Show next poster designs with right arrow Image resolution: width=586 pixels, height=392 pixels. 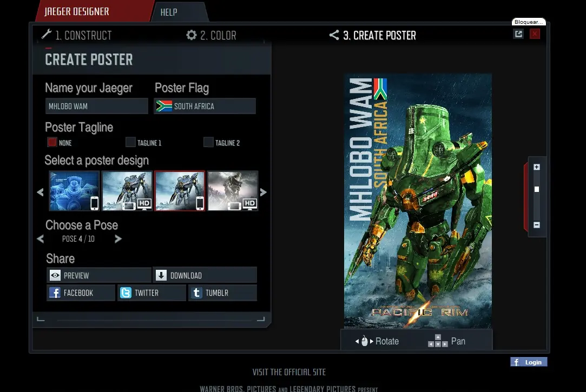263,192
